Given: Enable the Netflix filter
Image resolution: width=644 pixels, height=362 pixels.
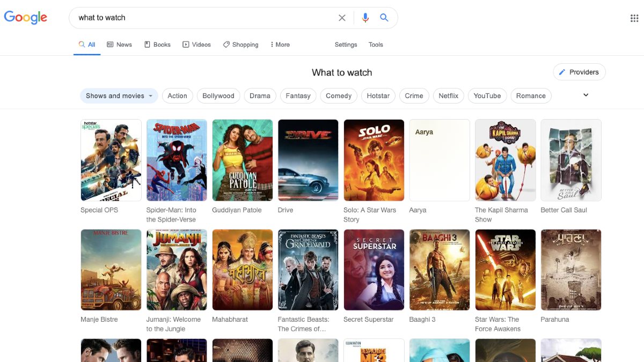Looking at the screenshot, I should pyautogui.click(x=448, y=95).
